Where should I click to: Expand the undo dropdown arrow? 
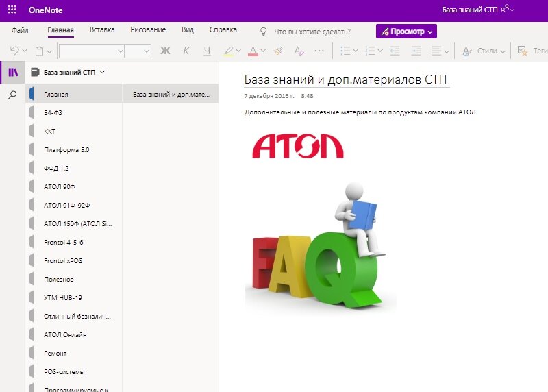click(x=25, y=51)
